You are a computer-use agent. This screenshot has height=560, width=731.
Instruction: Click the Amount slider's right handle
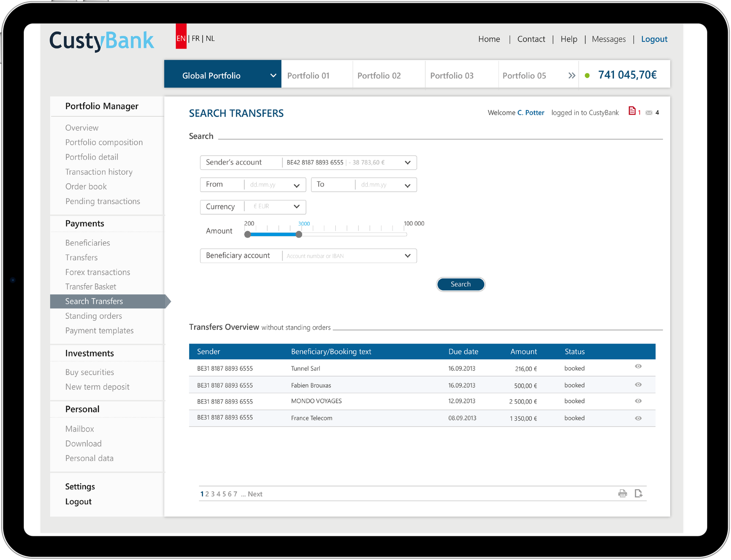299,234
